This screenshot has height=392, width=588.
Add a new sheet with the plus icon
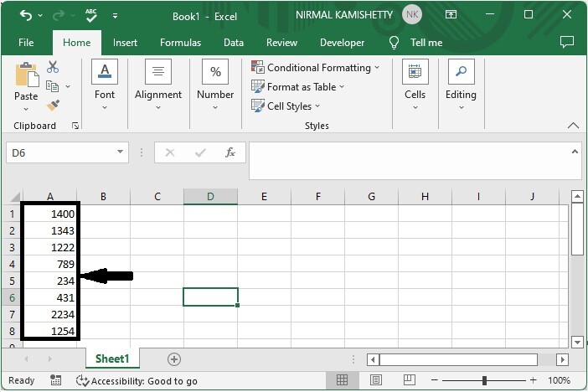click(174, 358)
